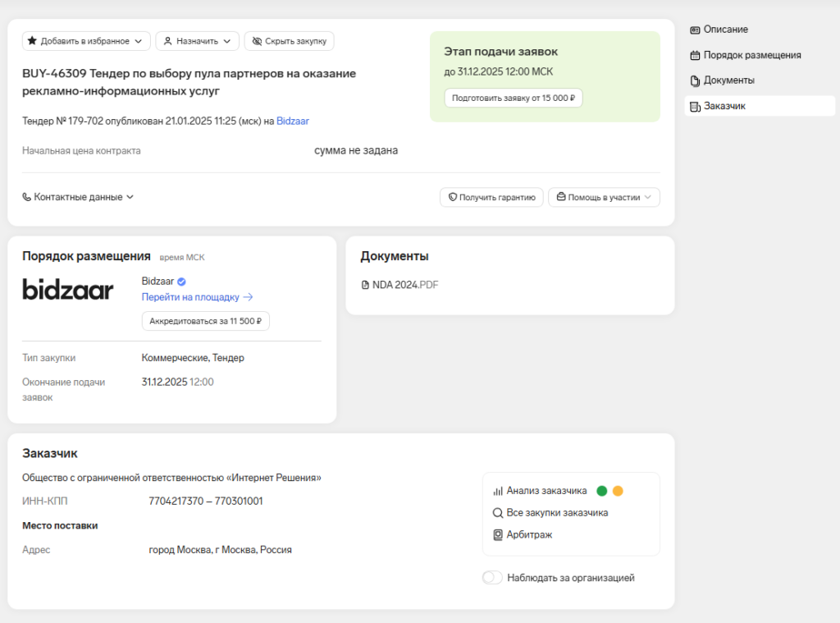
Task: Click the shield icon in Получить гарантию
Action: 450,198
